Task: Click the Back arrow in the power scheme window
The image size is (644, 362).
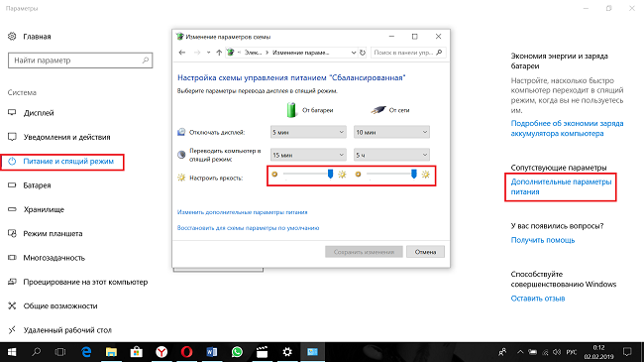Action: (x=182, y=53)
